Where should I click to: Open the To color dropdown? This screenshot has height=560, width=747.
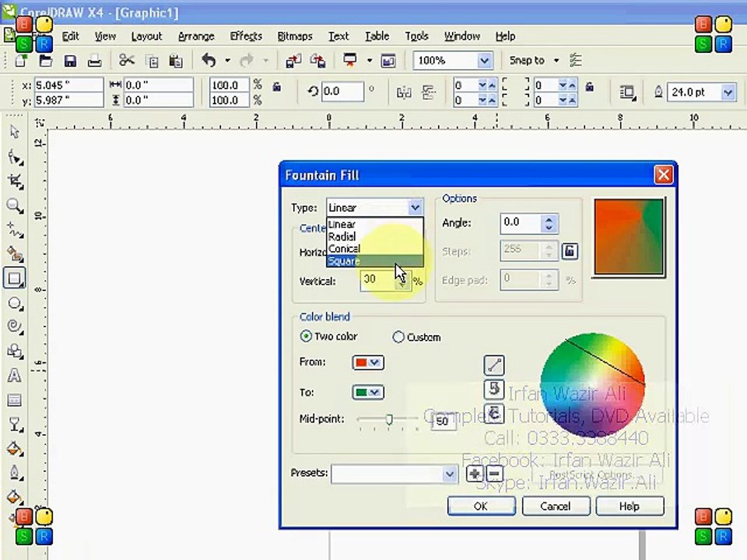(368, 392)
